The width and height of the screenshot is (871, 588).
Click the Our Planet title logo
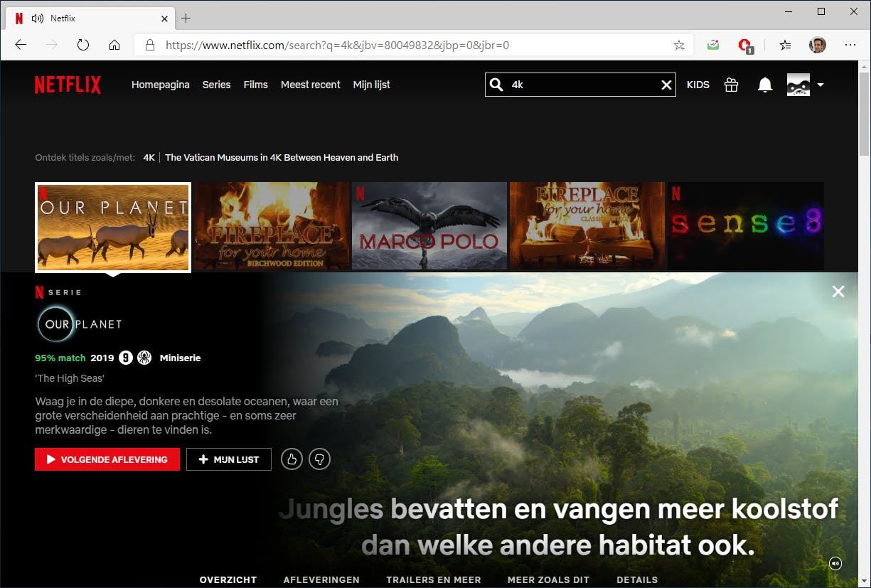80,324
